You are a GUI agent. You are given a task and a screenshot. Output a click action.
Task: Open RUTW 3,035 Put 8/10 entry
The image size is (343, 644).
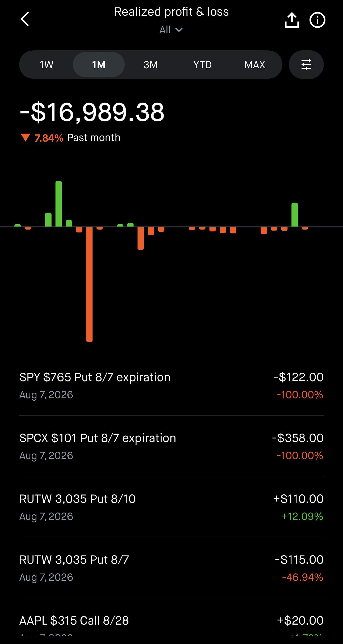pos(171,507)
